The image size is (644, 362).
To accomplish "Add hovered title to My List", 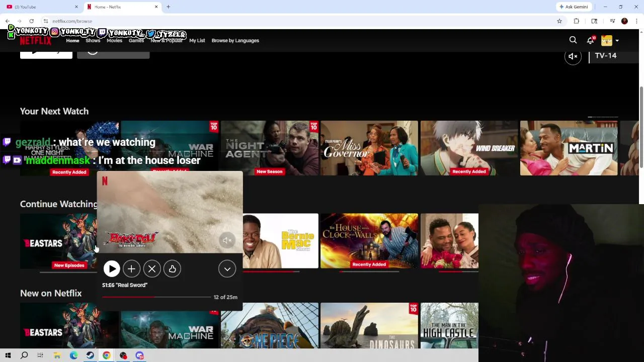I will pyautogui.click(x=131, y=269).
